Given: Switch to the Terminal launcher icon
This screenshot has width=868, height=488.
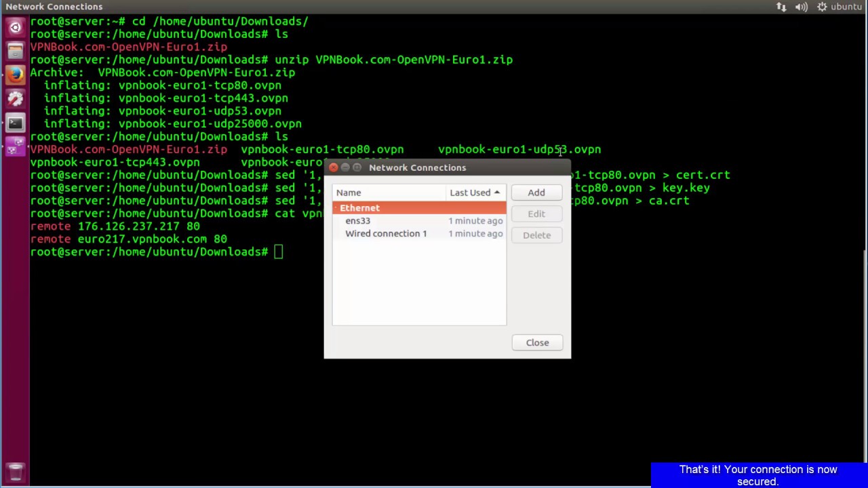Looking at the screenshot, I should point(15,123).
